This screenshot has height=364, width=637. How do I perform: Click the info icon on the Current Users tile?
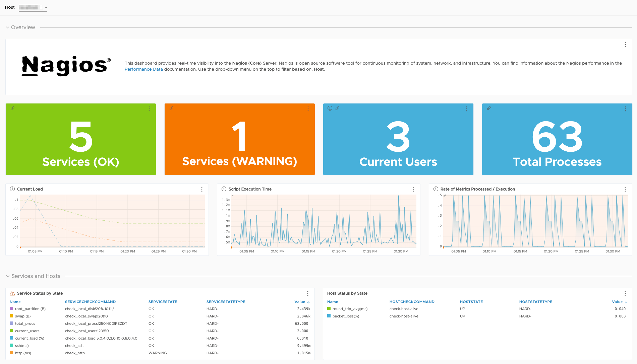(330, 108)
